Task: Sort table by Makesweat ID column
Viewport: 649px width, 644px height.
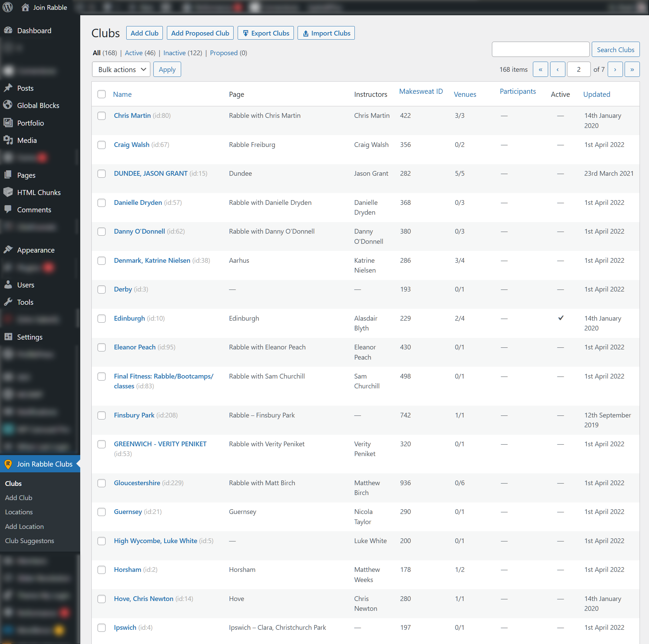Action: click(x=421, y=91)
